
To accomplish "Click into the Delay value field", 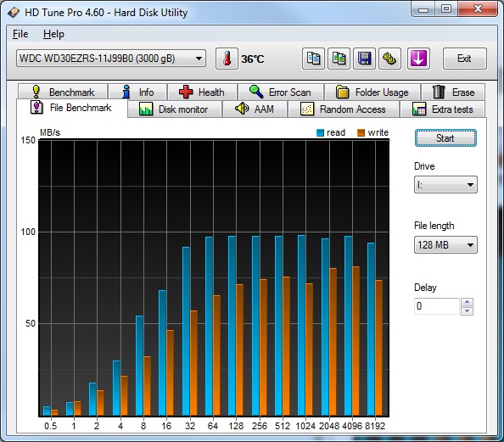I will point(437,306).
